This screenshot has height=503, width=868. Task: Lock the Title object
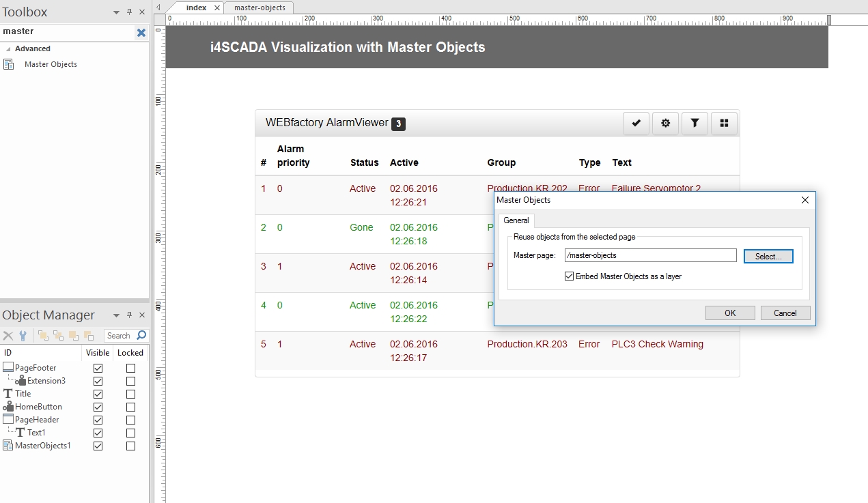coord(130,394)
